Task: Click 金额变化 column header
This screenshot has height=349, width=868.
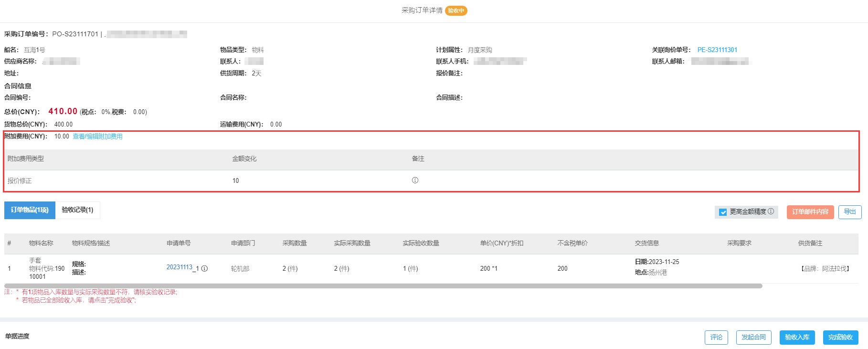Action: point(244,159)
